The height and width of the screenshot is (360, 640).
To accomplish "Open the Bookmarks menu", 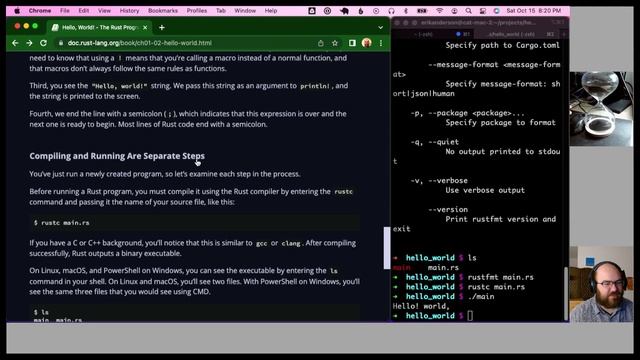I will pyautogui.click(x=162, y=11).
